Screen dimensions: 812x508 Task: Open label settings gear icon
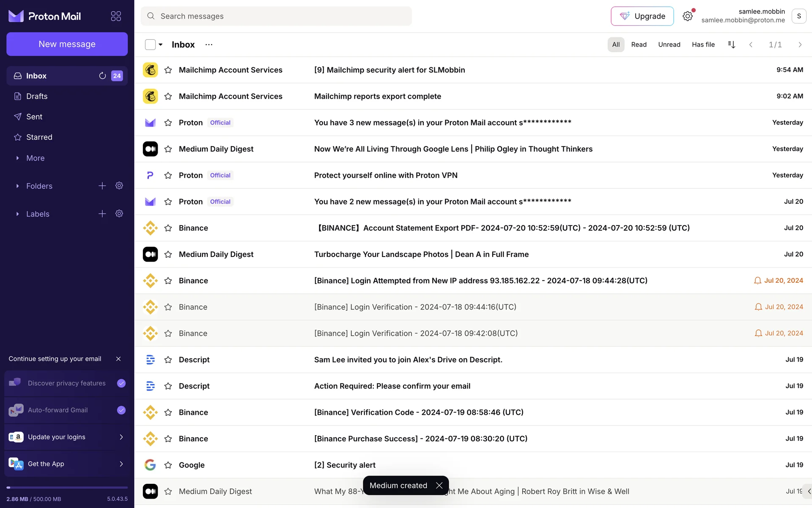pyautogui.click(x=119, y=214)
